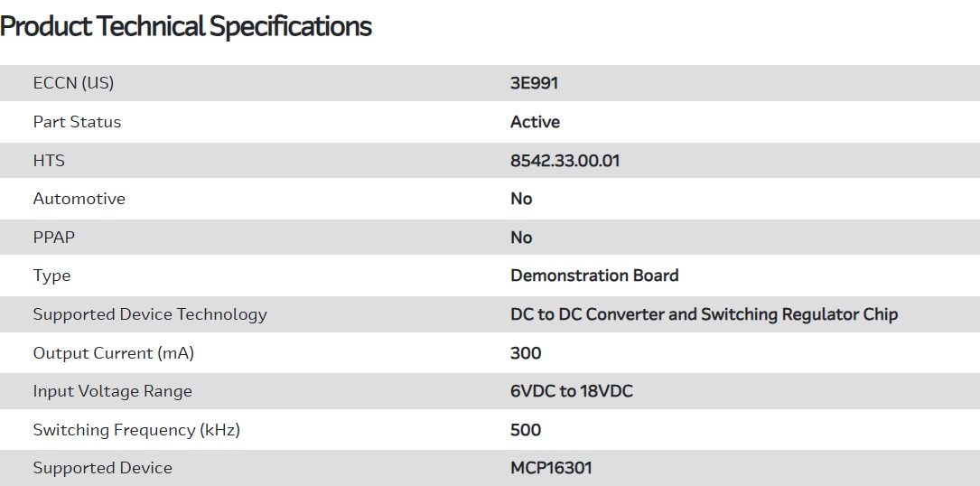Viewport: 980px width, 486px height.
Task: Click the Input Voltage Range label
Action: [112, 391]
